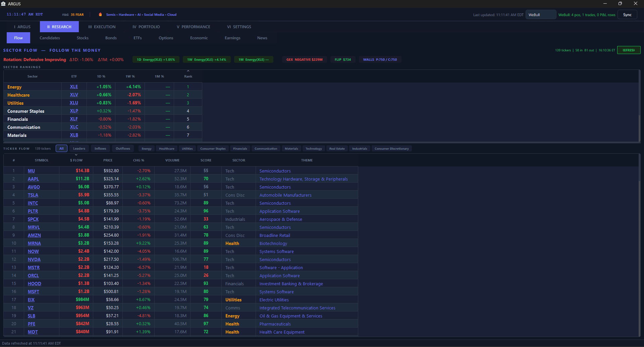Open the Economic sub-tab
644x347 pixels.
point(199,38)
